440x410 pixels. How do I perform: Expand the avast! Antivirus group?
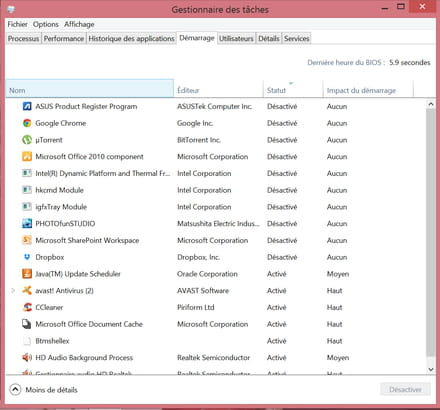(13, 291)
